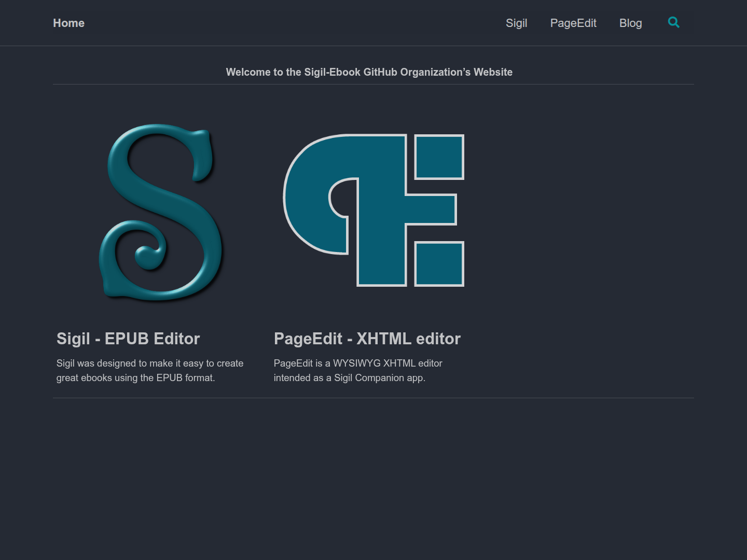Click the large Sigil S logo

(161, 212)
